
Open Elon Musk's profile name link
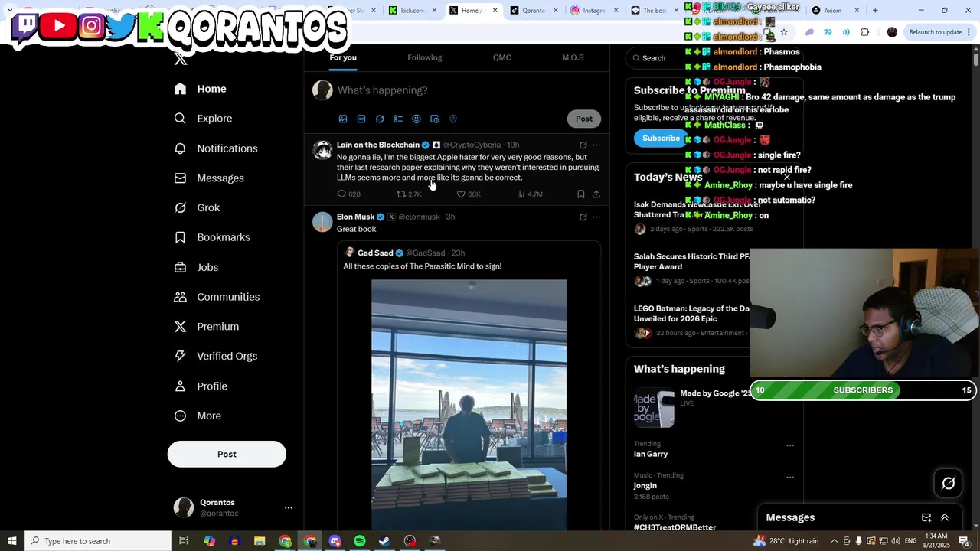[x=355, y=217]
